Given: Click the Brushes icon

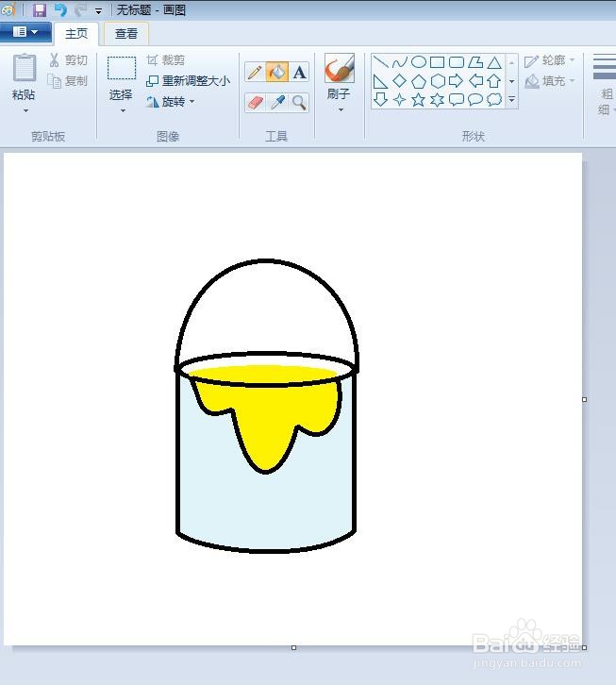Looking at the screenshot, I should tap(339, 69).
